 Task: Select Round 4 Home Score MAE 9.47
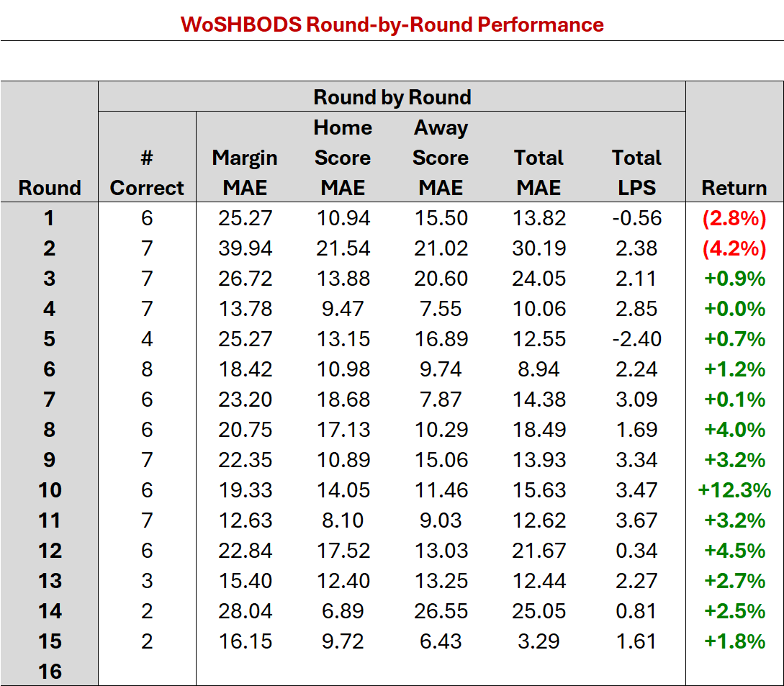point(343,309)
